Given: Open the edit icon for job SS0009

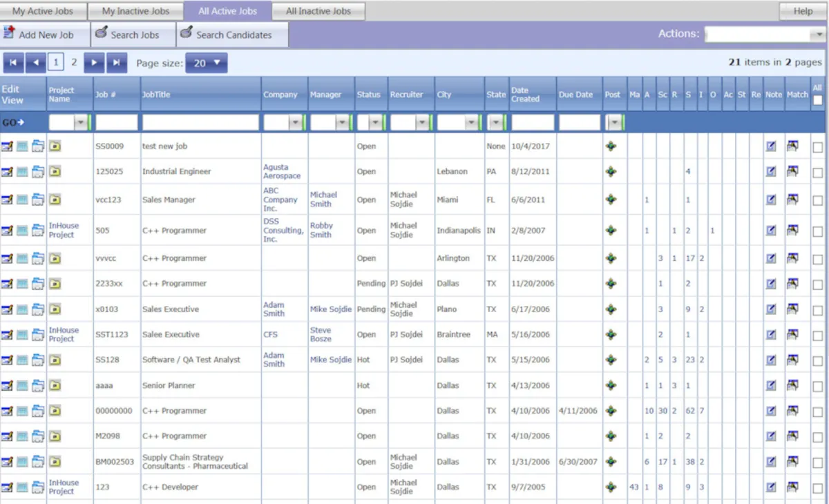Looking at the screenshot, I should (x=9, y=146).
